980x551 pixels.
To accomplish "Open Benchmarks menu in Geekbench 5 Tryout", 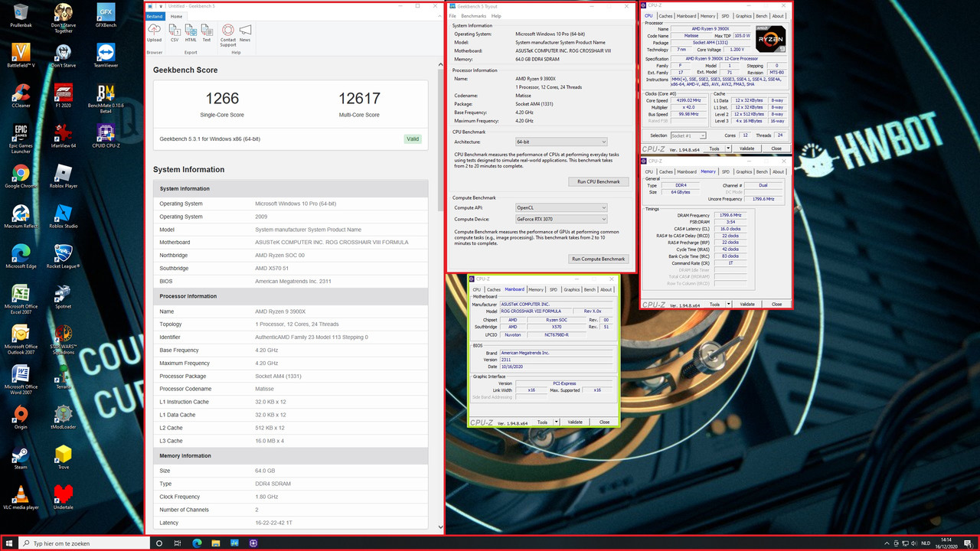I will 474,16.
